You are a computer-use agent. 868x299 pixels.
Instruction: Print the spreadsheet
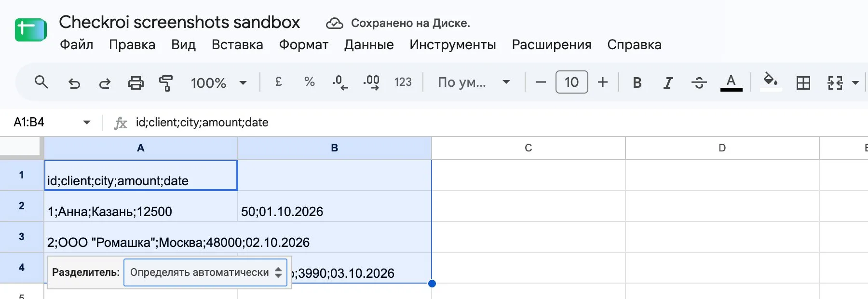click(136, 83)
